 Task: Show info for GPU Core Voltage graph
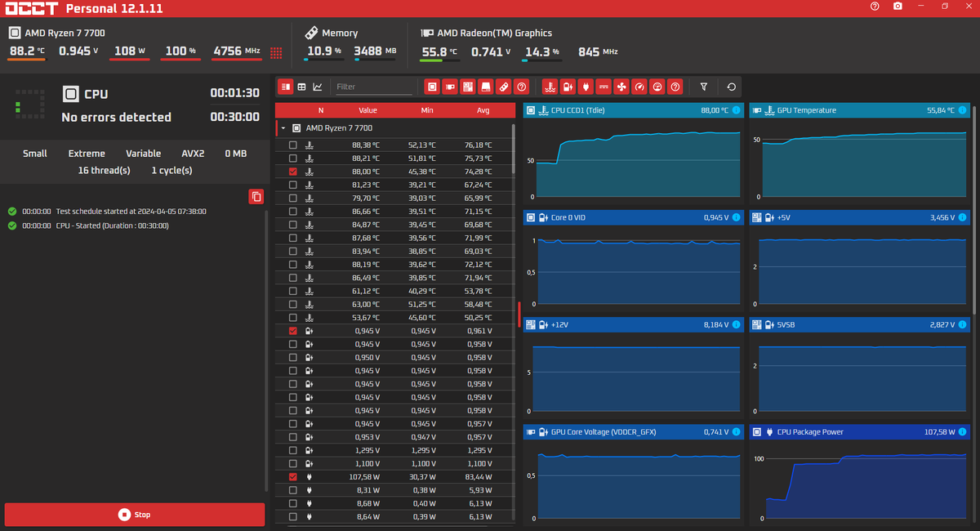coord(736,431)
